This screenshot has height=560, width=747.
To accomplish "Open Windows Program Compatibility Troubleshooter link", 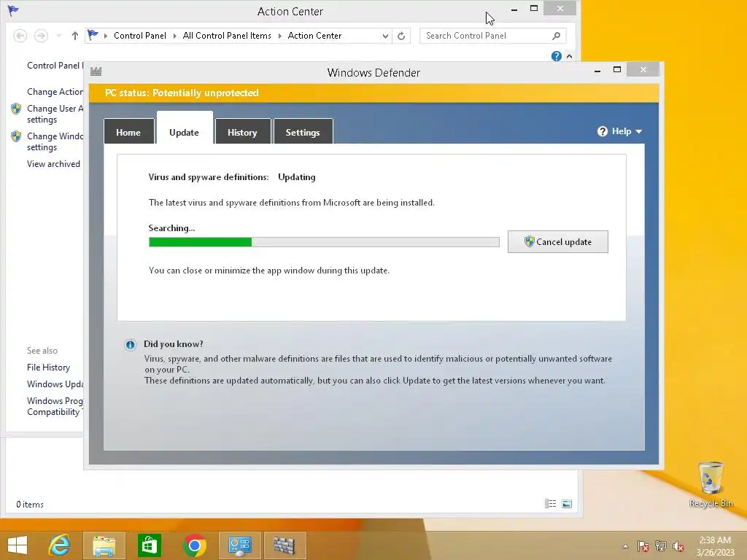I will [x=55, y=406].
